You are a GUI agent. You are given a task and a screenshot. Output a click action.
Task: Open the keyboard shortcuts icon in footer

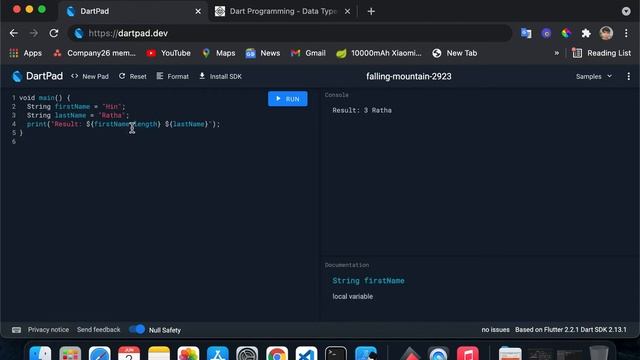click(x=16, y=330)
